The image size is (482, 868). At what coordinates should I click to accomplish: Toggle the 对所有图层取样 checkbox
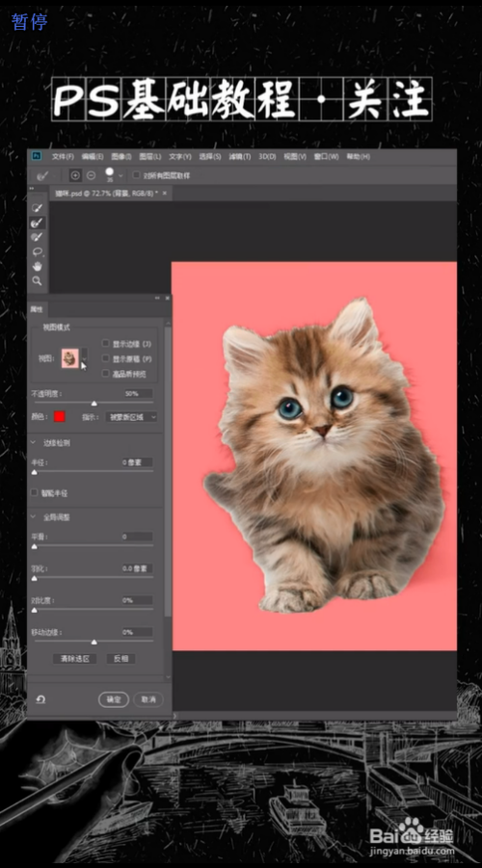click(x=136, y=175)
